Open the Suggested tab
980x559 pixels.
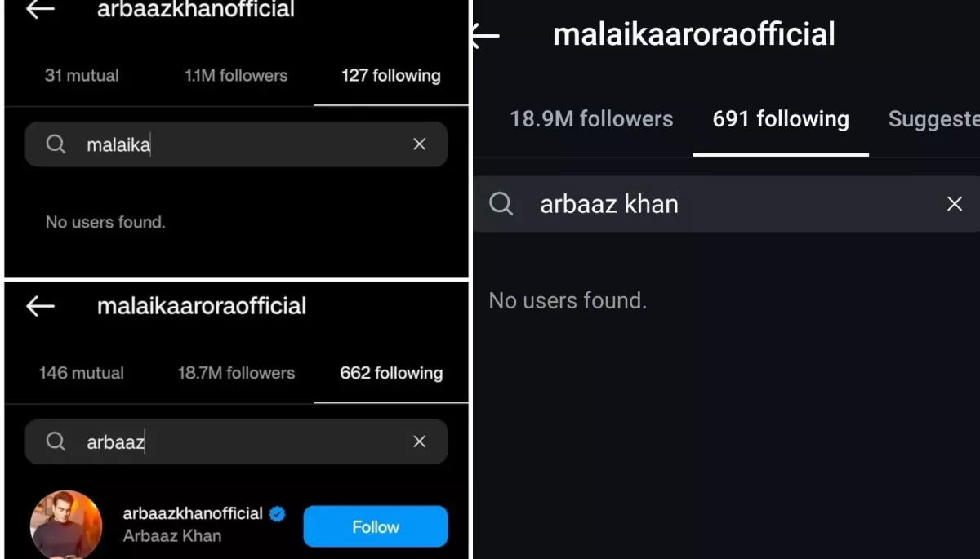933,119
